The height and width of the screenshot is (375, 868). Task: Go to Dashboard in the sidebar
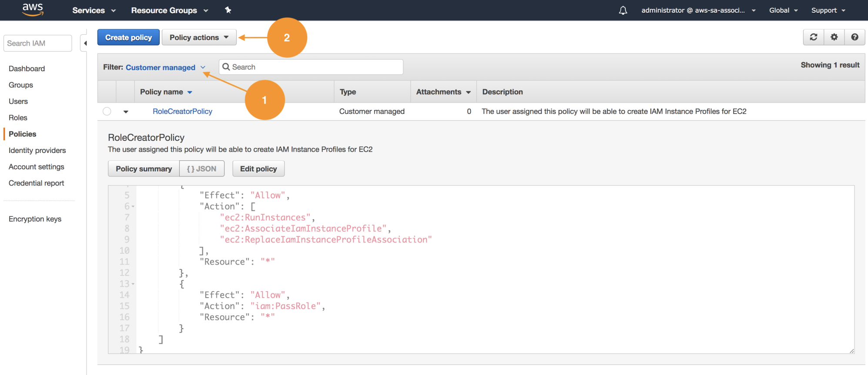27,69
